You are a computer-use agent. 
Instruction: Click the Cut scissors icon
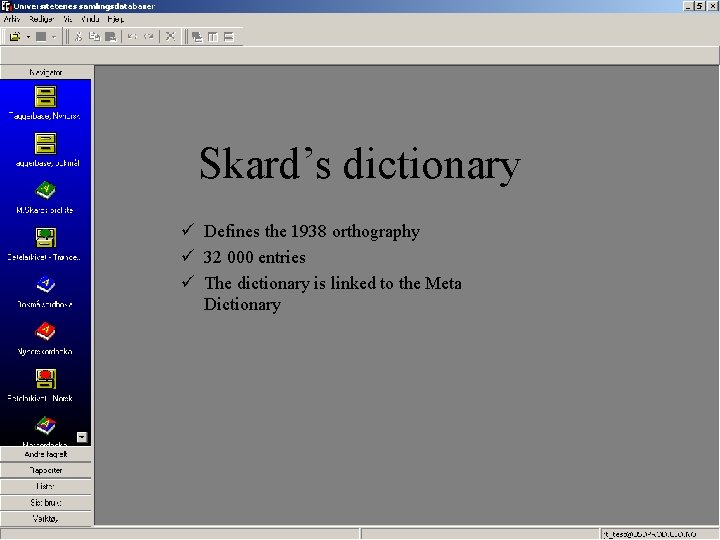pos(79,37)
